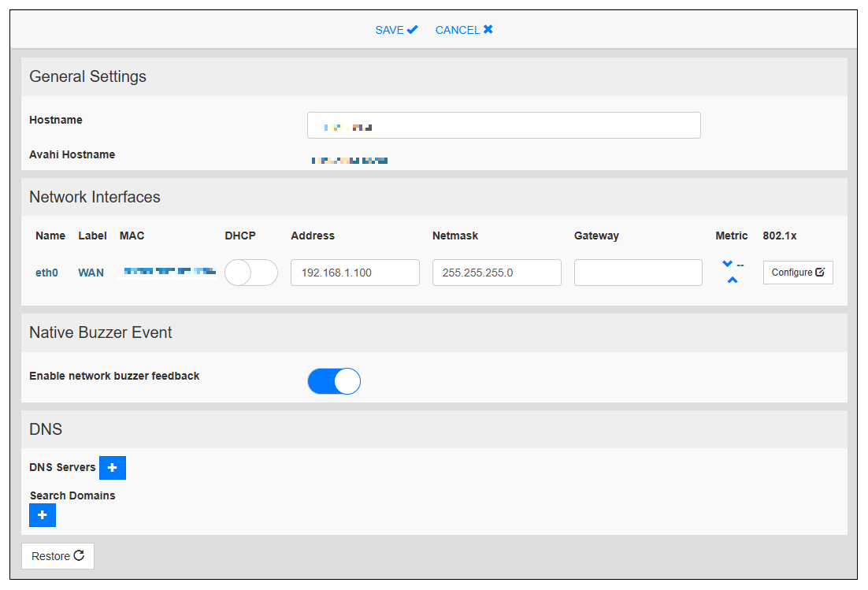Disable network buzzer feedback
Image resolution: width=868 pixels, height=590 pixels.
pyautogui.click(x=334, y=381)
